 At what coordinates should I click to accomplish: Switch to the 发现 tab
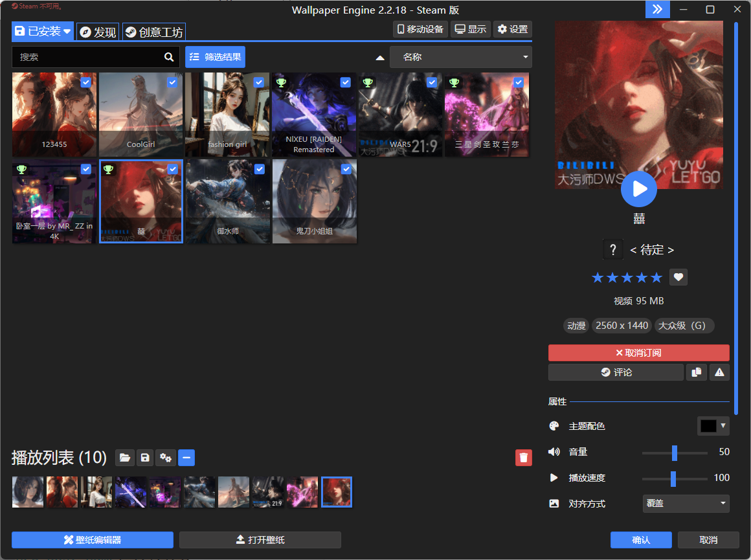[98, 32]
